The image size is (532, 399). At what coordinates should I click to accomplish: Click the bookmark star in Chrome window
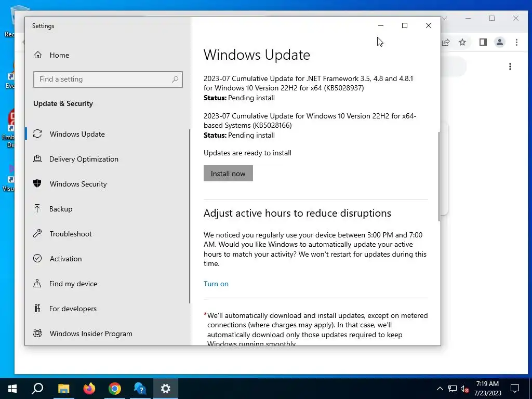pyautogui.click(x=462, y=42)
